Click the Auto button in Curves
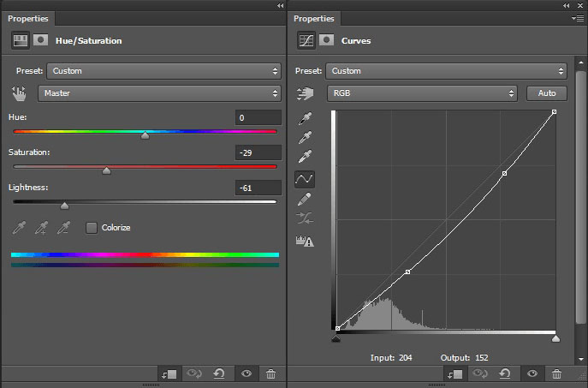 tap(547, 93)
